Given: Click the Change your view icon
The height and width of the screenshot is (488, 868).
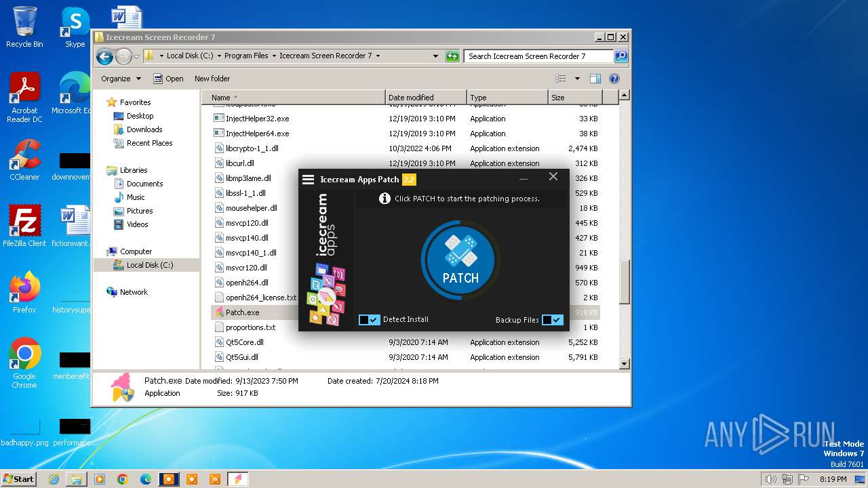Looking at the screenshot, I should [x=560, y=79].
